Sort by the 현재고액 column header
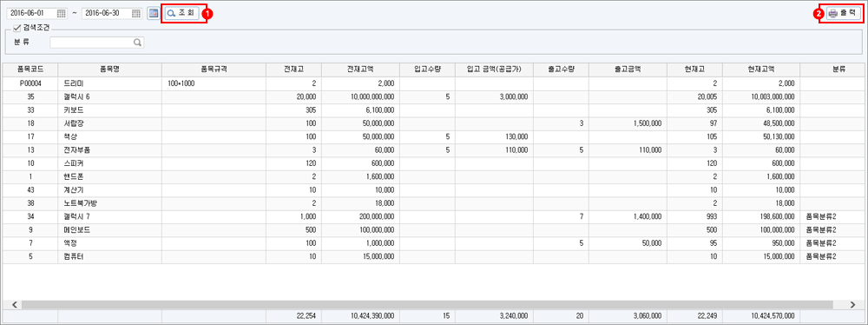This screenshot has width=868, height=325. click(x=762, y=70)
